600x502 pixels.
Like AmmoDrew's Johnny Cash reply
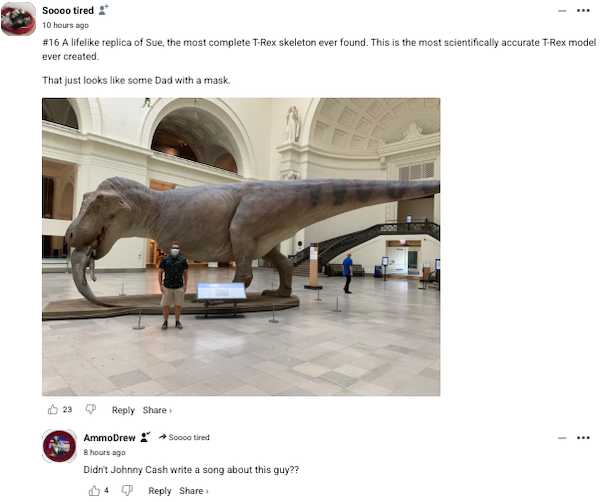[x=94, y=491]
